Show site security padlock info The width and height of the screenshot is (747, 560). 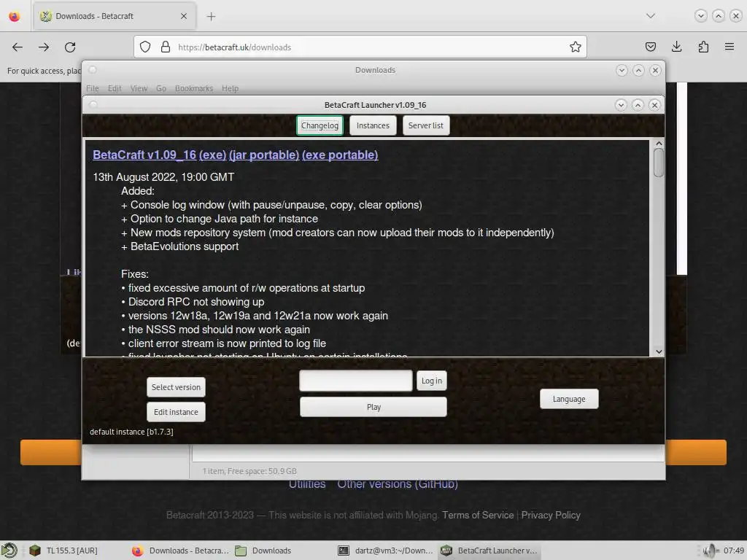pyautogui.click(x=166, y=47)
